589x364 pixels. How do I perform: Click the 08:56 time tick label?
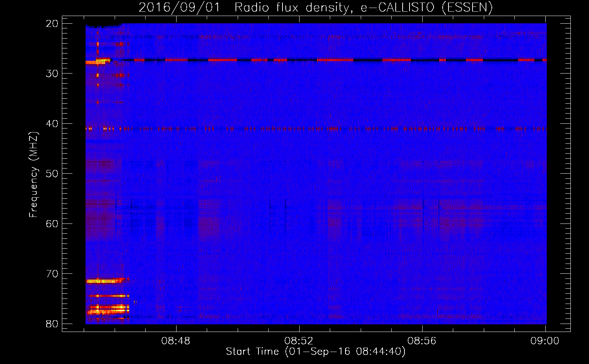[x=422, y=341]
